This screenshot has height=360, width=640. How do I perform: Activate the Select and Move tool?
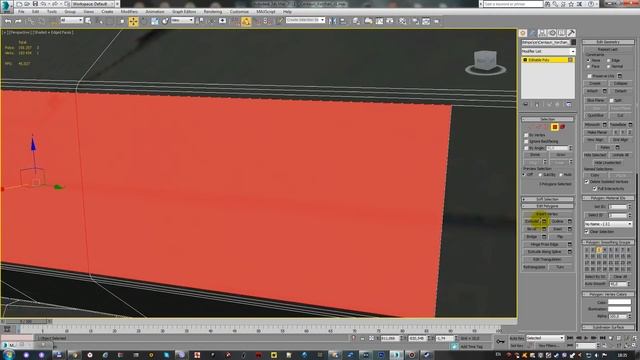[x=133, y=21]
